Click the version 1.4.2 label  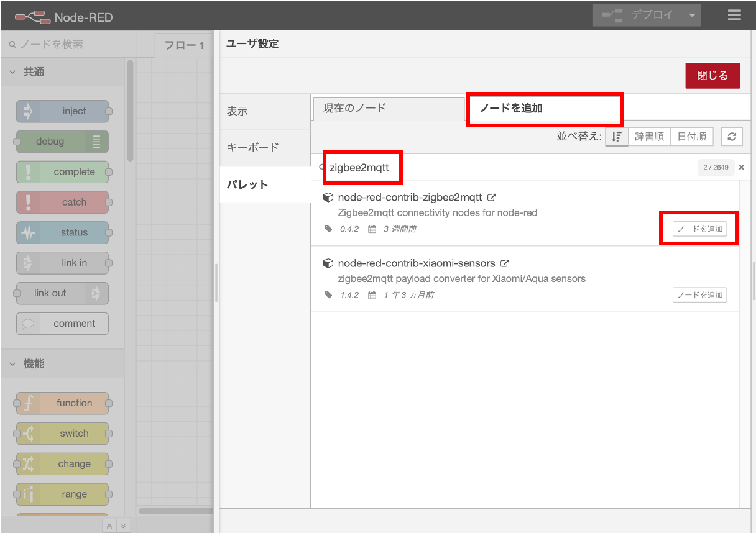[x=349, y=295]
